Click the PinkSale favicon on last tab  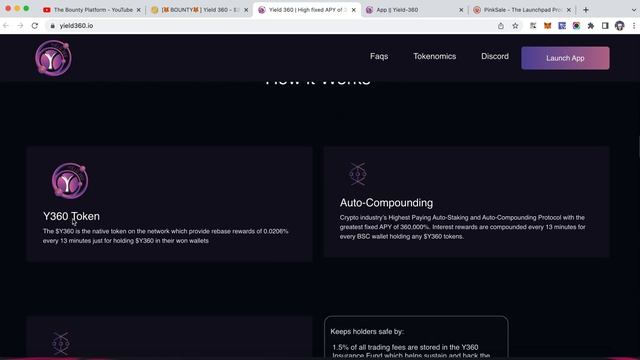point(477,10)
